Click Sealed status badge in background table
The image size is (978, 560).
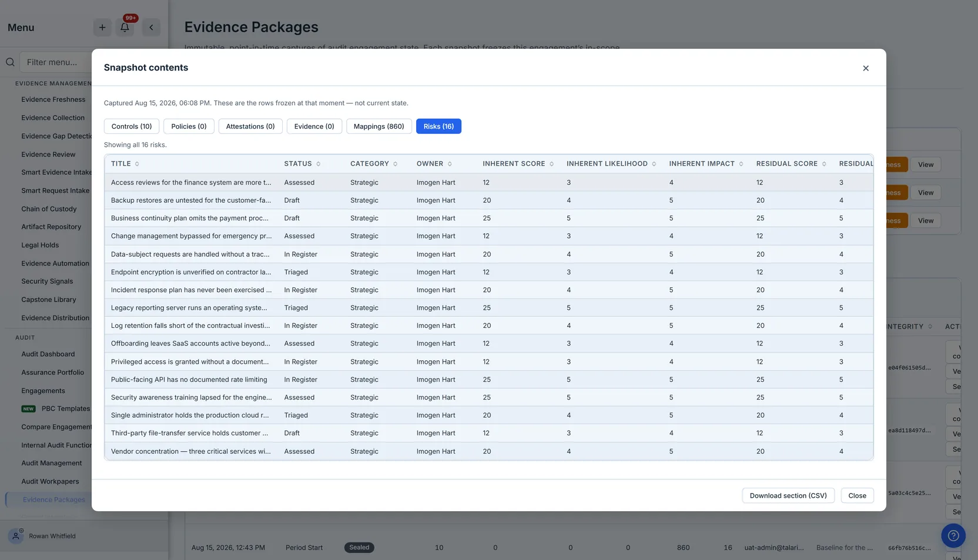tap(359, 548)
